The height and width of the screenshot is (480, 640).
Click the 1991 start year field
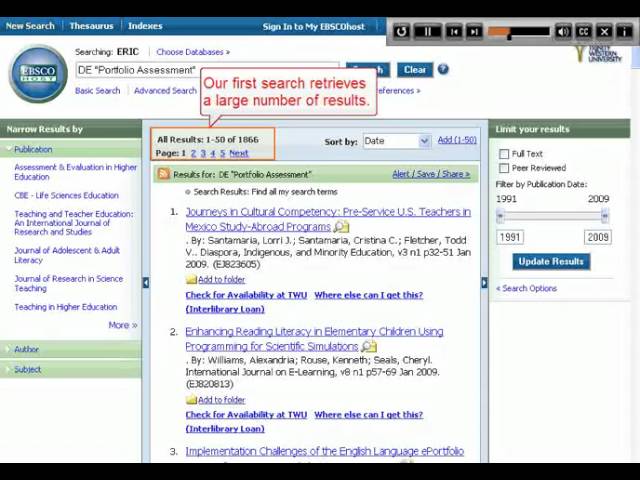pos(510,237)
